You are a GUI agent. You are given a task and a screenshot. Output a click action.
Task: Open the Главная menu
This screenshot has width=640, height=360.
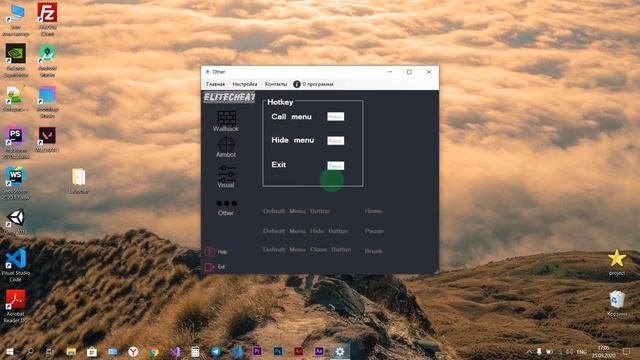[216, 84]
